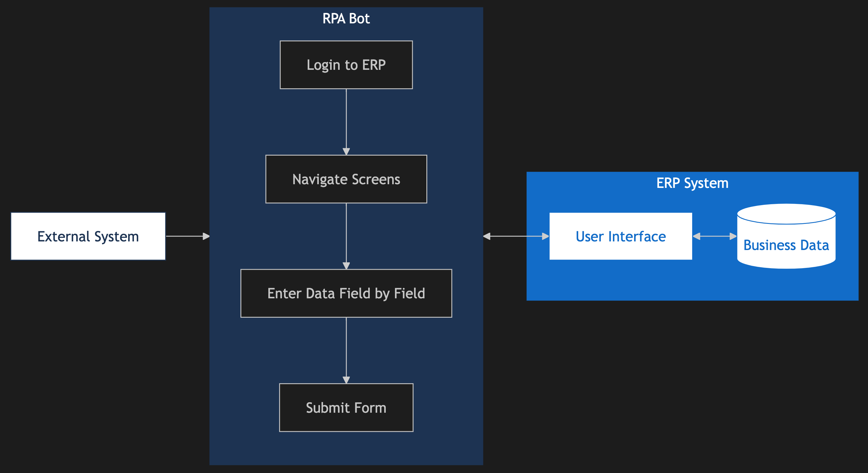Click the External System box
Viewport: 868px width, 473px height.
(88, 236)
